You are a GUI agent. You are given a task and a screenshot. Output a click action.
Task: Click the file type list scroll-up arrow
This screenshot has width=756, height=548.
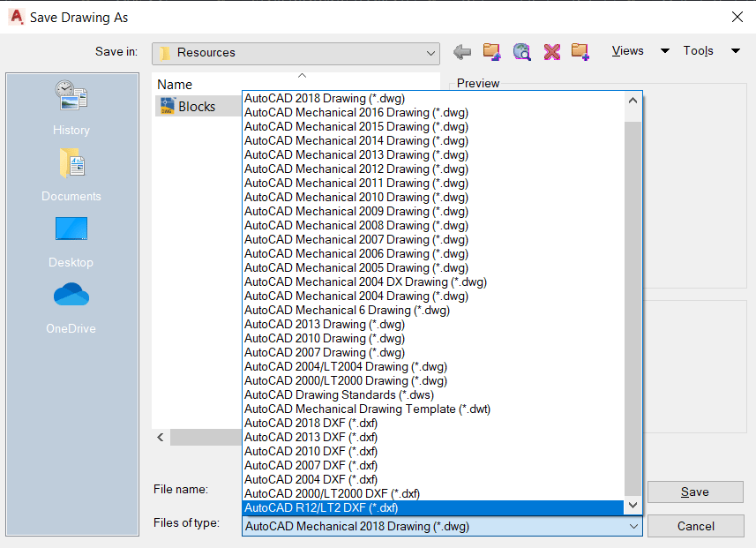(x=633, y=100)
